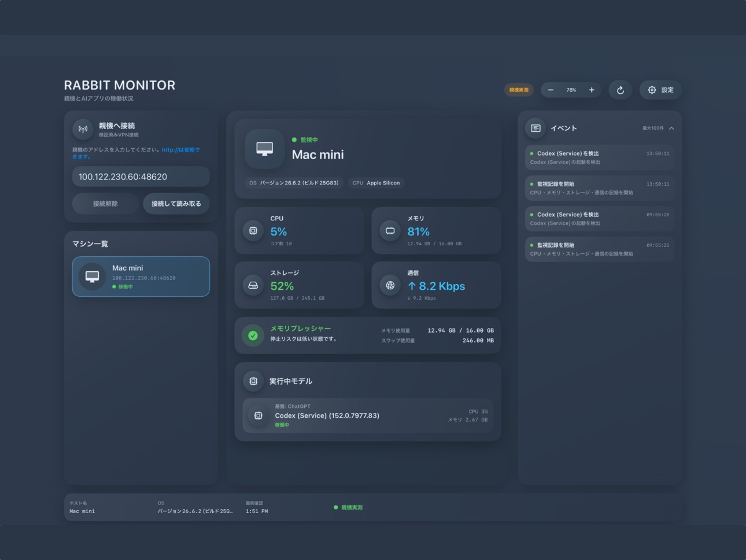The image size is (746, 560).
Task: Click the drive icon in the ストレージ card
Action: click(253, 285)
